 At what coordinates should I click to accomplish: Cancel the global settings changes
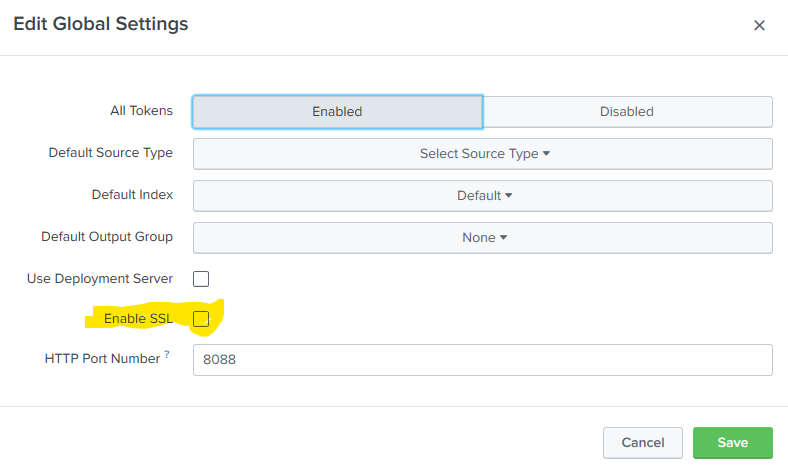point(643,443)
